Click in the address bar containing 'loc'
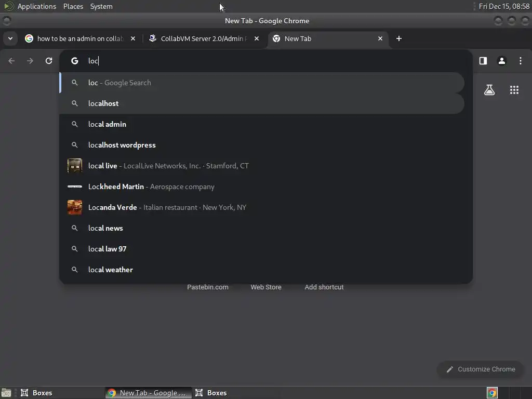 tap(265, 61)
